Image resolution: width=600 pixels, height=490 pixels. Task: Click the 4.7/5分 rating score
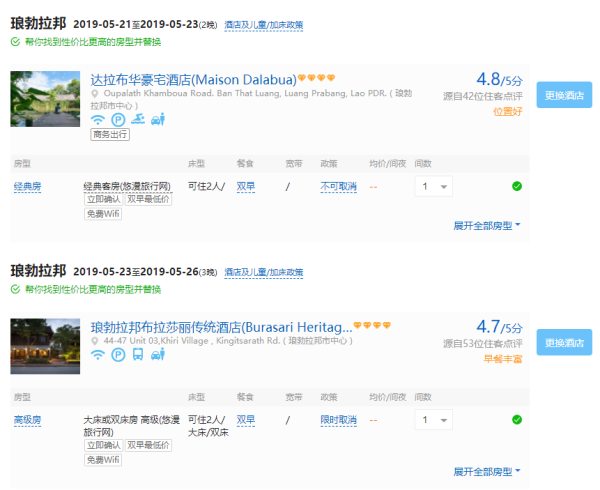pos(499,327)
